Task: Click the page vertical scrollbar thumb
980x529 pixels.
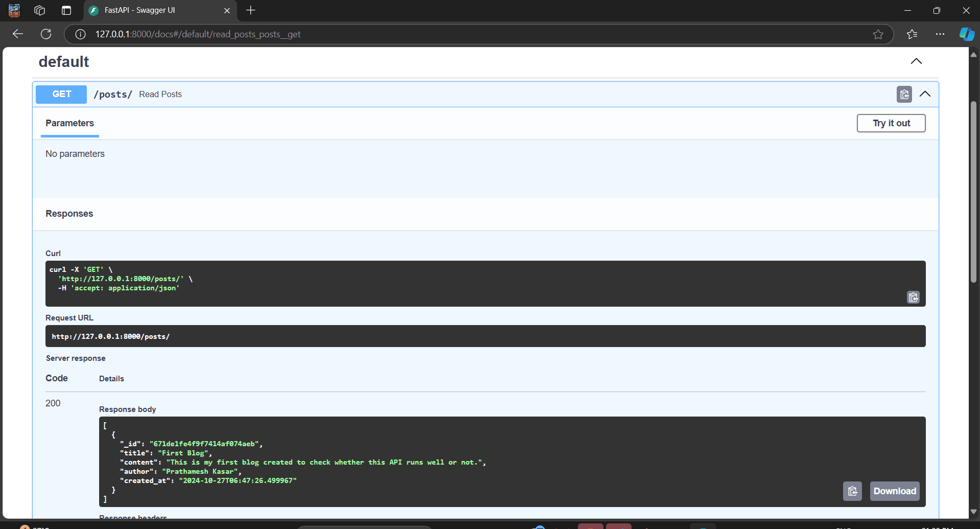Action: [973, 192]
